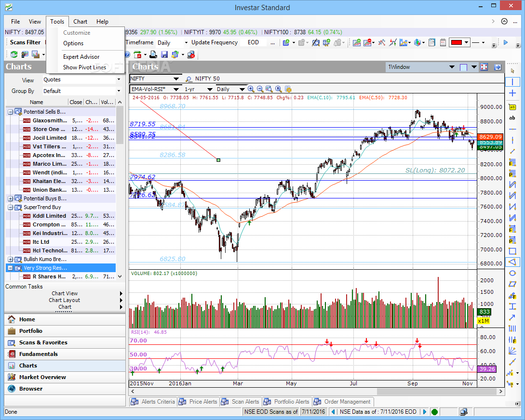The image size is (525, 420).
Task: Click the add indicator chart icon
Action: [357, 42]
